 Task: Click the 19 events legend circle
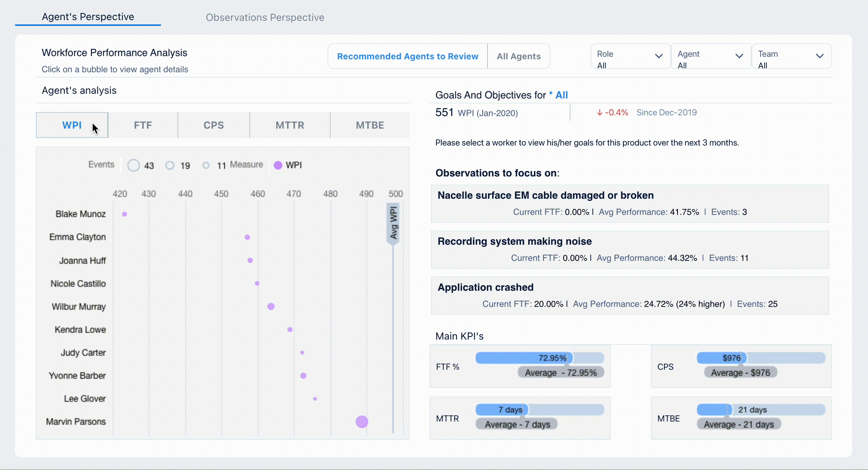click(170, 165)
